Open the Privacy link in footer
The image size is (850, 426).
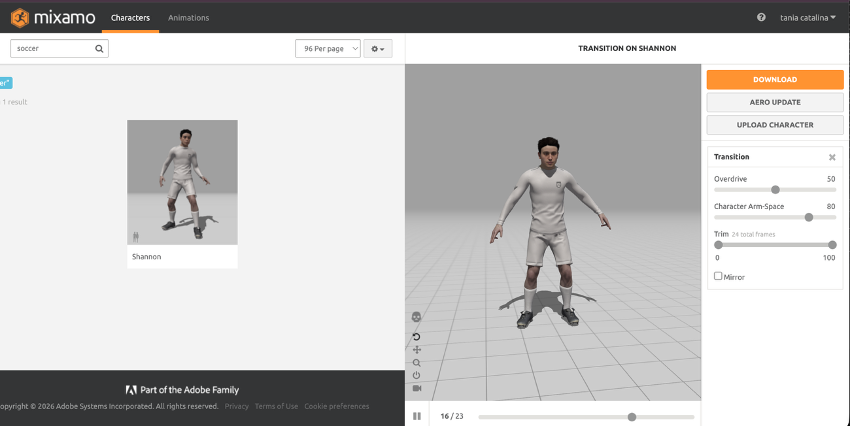coord(236,406)
